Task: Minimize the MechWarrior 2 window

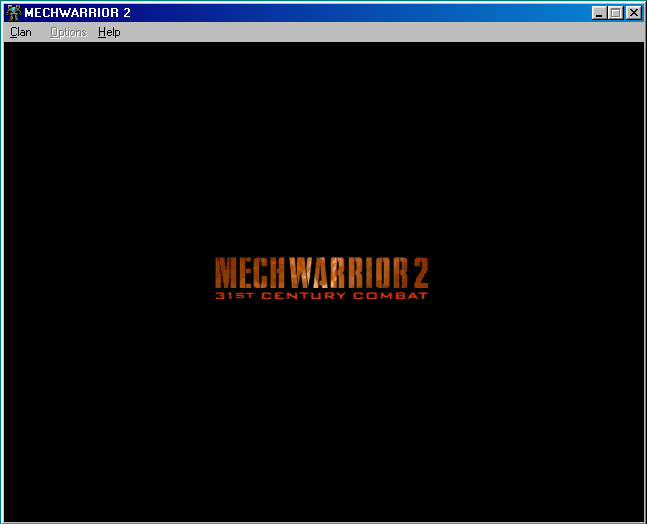Action: pos(599,13)
